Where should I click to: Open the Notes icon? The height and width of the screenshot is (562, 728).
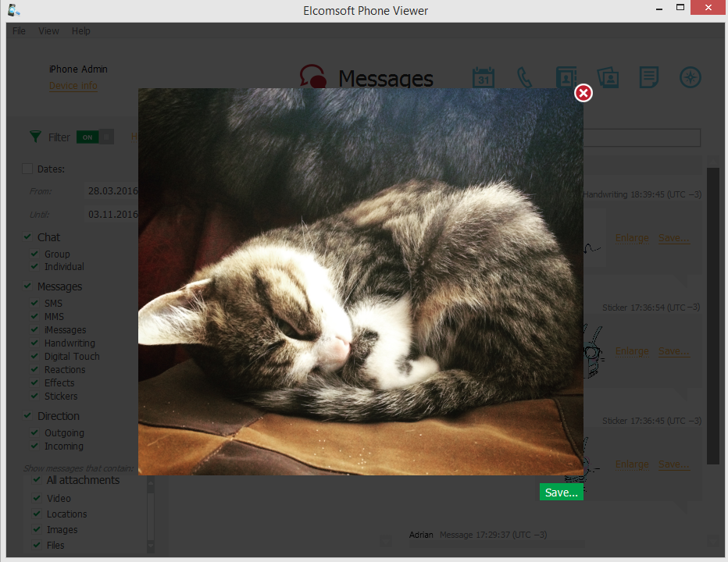649,78
